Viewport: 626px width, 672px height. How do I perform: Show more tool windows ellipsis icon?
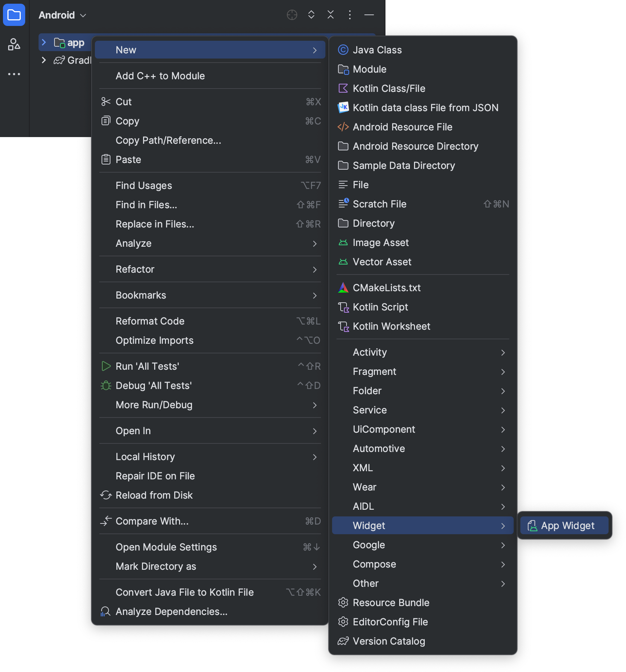click(x=14, y=74)
